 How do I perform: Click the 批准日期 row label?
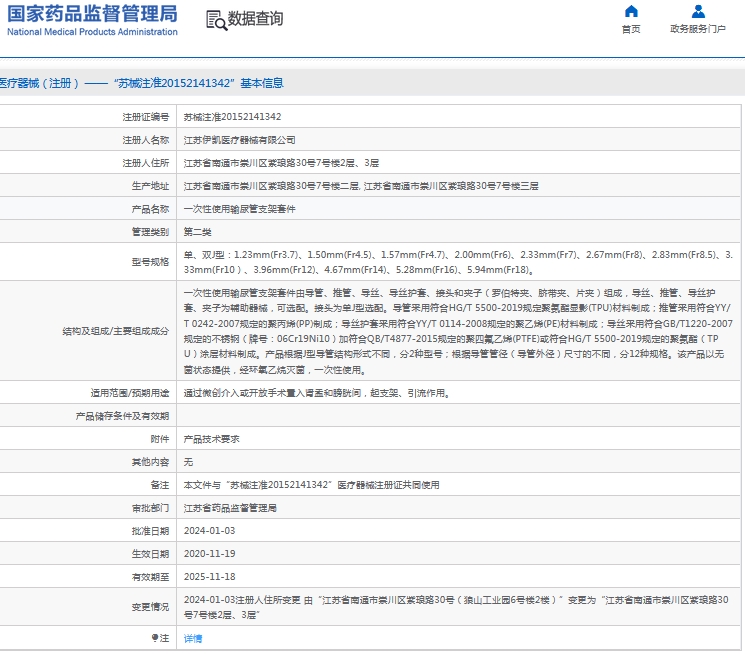coord(150,531)
